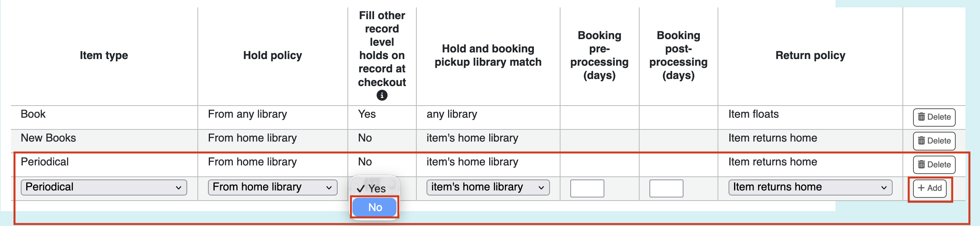Open the From home library hold policy dropdown
The height and width of the screenshot is (226, 980).
[273, 187]
